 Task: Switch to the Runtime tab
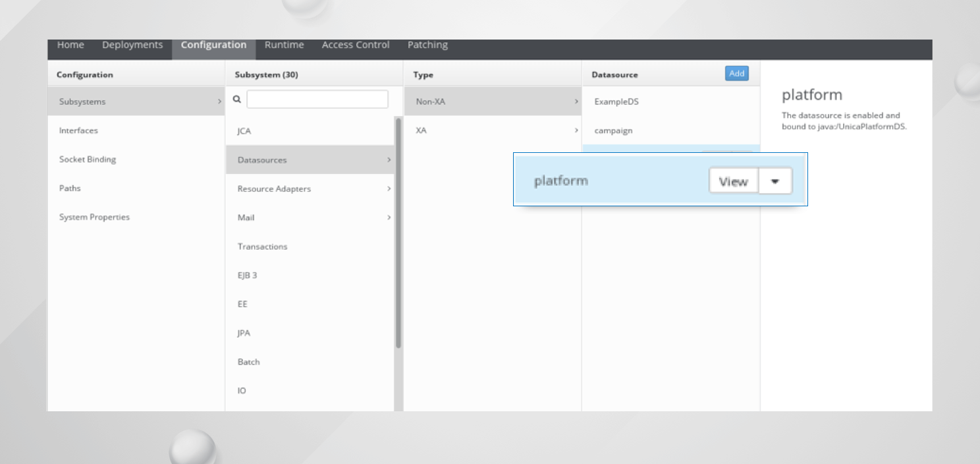[x=284, y=45]
